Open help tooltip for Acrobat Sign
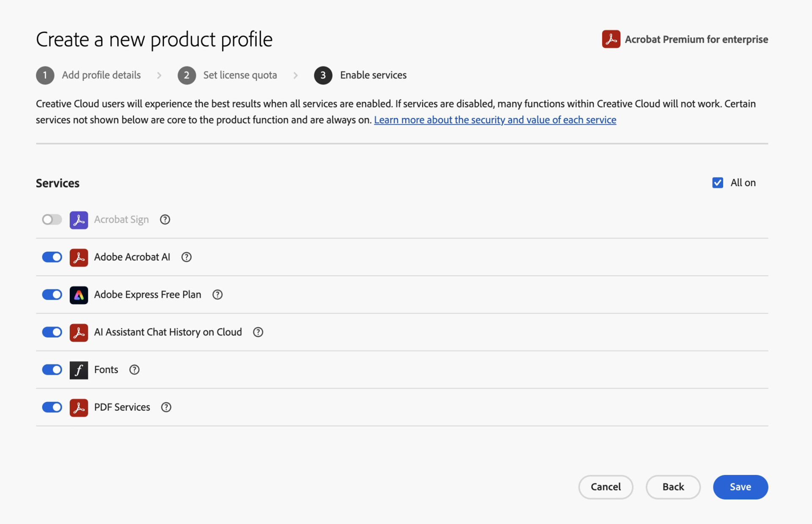812x524 pixels. (165, 219)
